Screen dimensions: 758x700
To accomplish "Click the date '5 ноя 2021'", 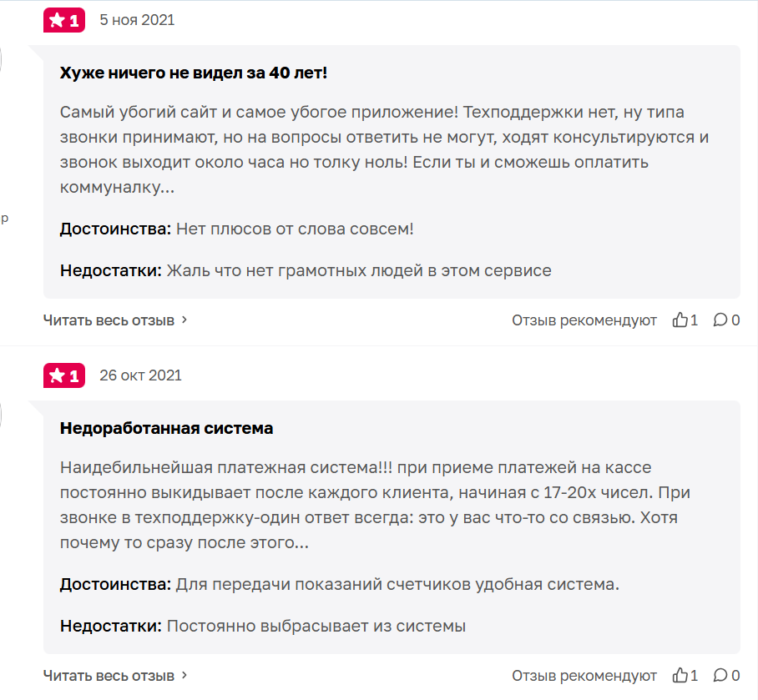I will 137,20.
